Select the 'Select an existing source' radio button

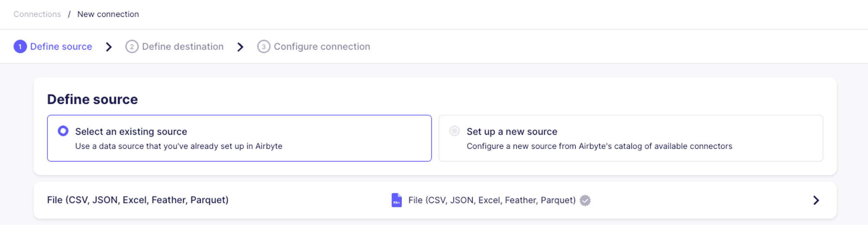coord(63,131)
